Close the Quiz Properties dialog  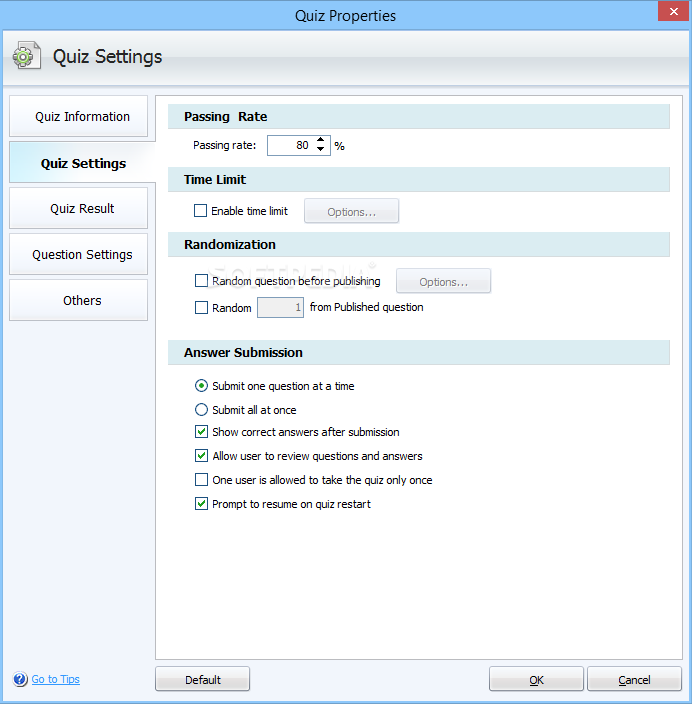coord(674,11)
